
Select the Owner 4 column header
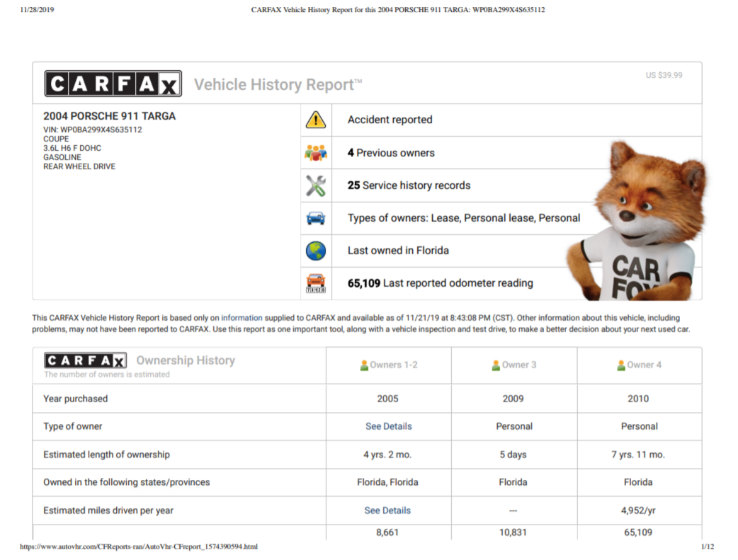click(640, 365)
